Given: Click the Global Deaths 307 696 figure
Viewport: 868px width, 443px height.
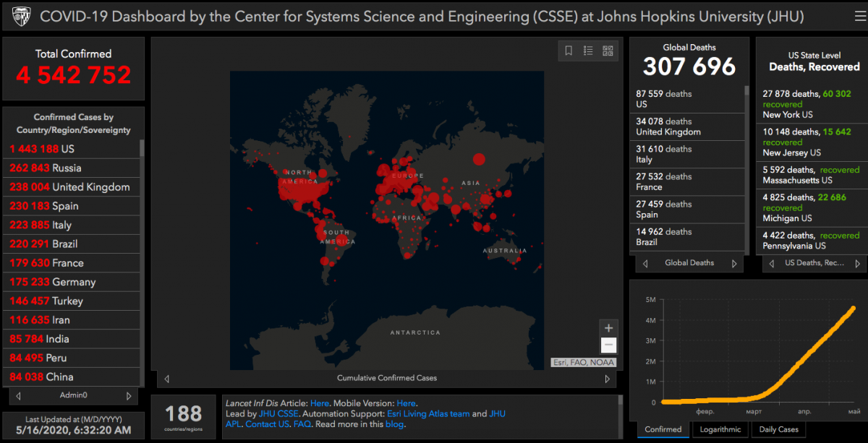Looking at the screenshot, I should (689, 66).
